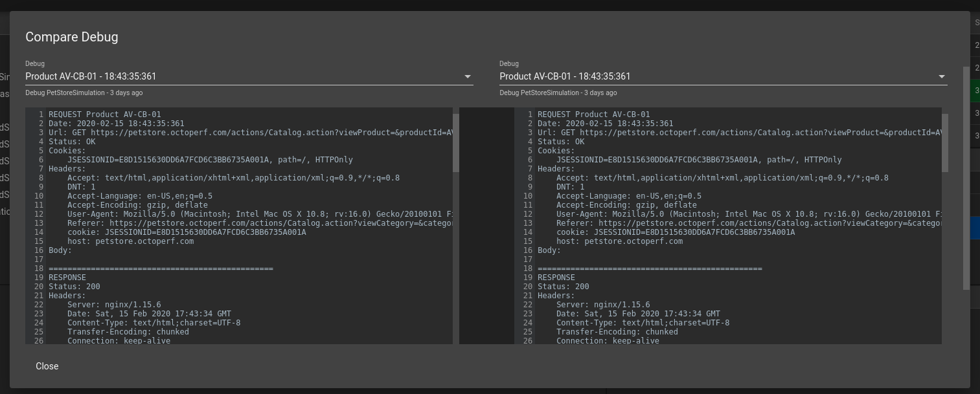Click 'Status: OK' in left pane

pyautogui.click(x=72, y=142)
